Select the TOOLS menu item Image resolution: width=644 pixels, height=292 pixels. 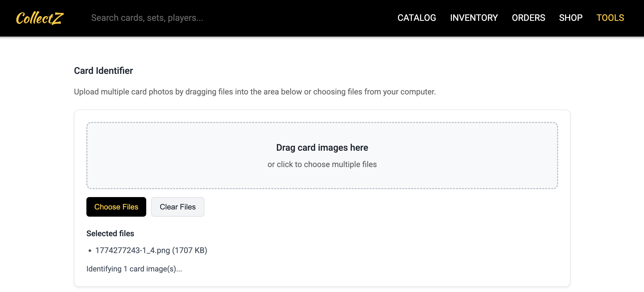(610, 18)
